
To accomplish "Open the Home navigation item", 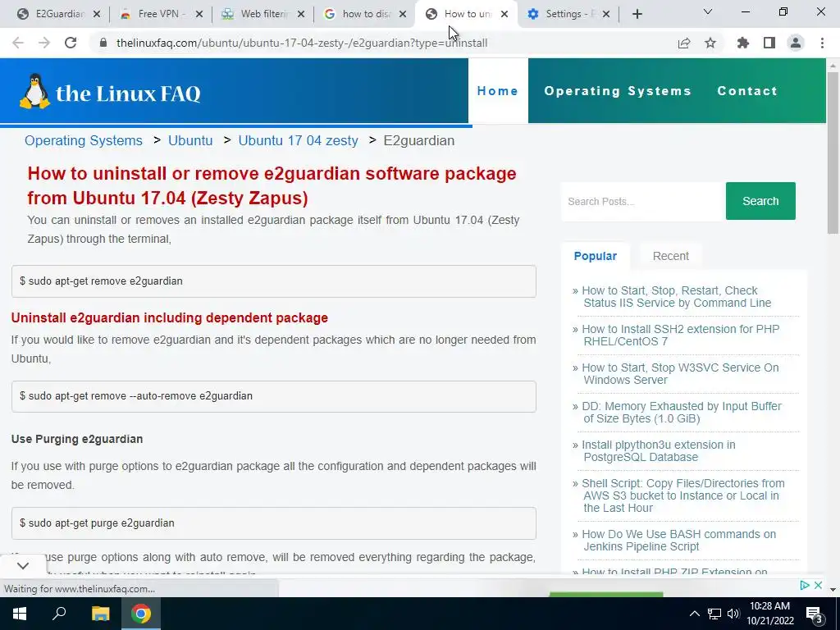I will click(x=498, y=91).
